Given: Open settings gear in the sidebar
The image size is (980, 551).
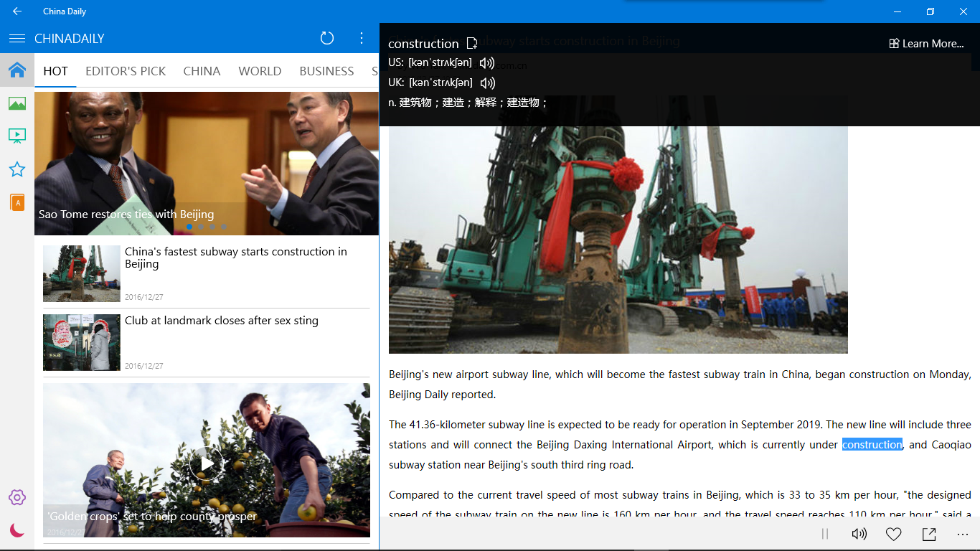Looking at the screenshot, I should [x=17, y=497].
